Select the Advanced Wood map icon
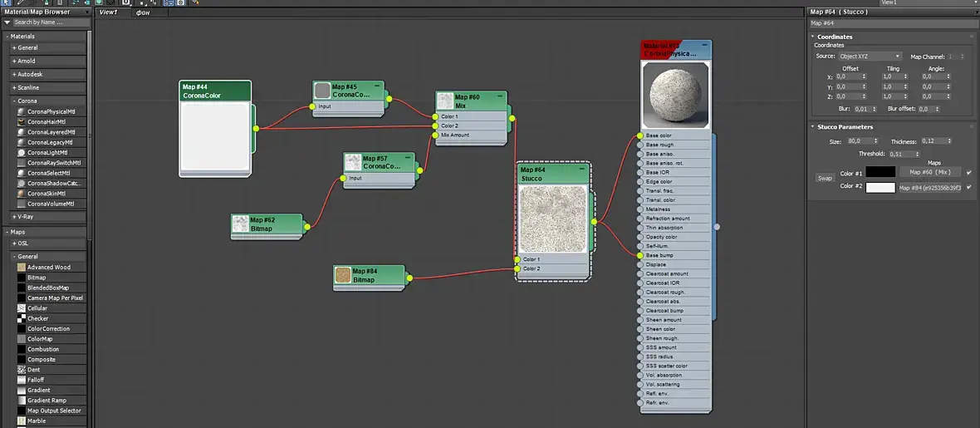 [x=22, y=268]
